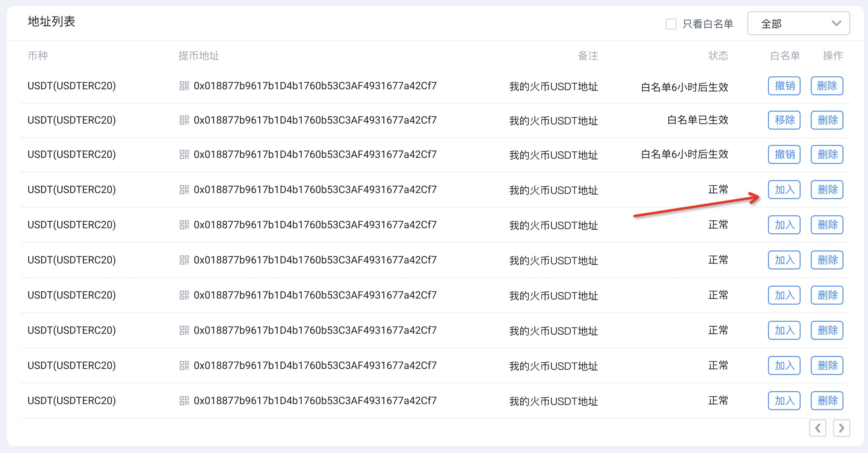Viewport: 868px width, 453px height.
Task: Click 加入 in the eighth table row
Action: (x=784, y=330)
